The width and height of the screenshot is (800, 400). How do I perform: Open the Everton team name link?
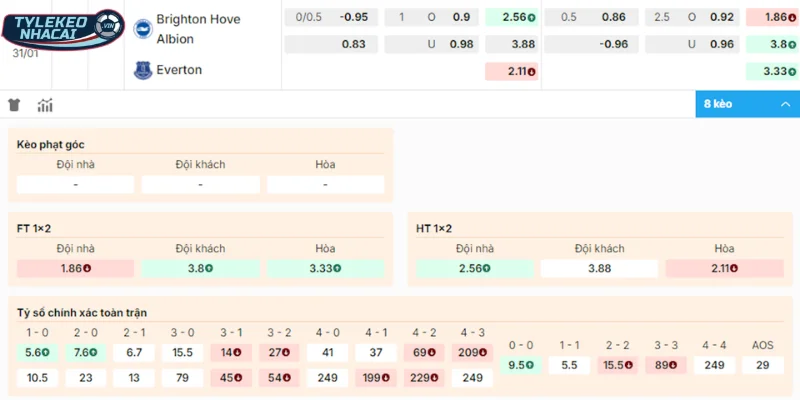click(x=179, y=70)
